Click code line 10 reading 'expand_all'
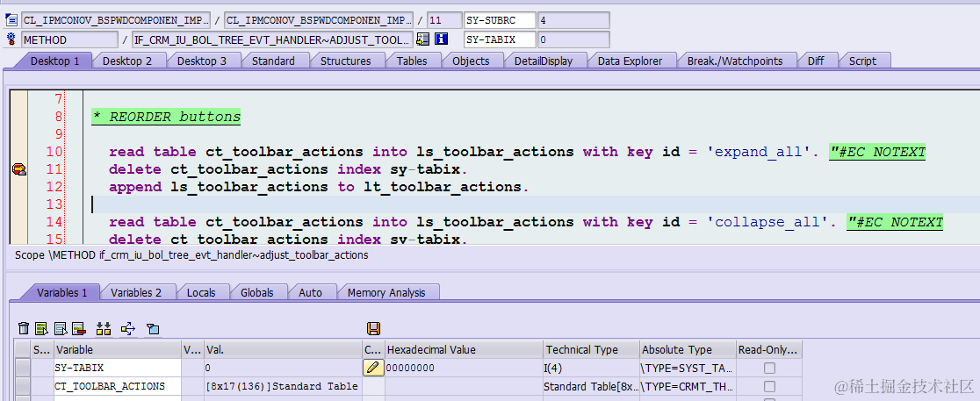The width and height of the screenshot is (980, 401). tap(517, 152)
